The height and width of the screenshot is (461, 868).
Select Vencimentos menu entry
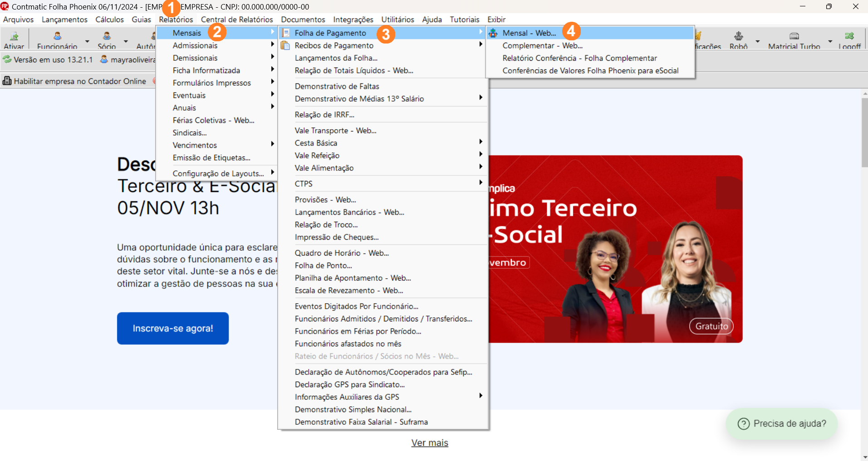click(216, 145)
